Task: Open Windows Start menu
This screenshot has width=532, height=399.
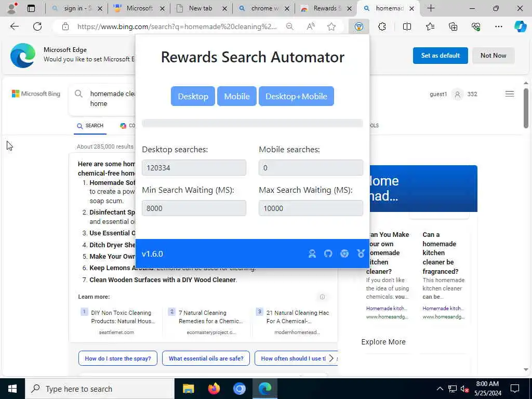Action: click(12, 389)
